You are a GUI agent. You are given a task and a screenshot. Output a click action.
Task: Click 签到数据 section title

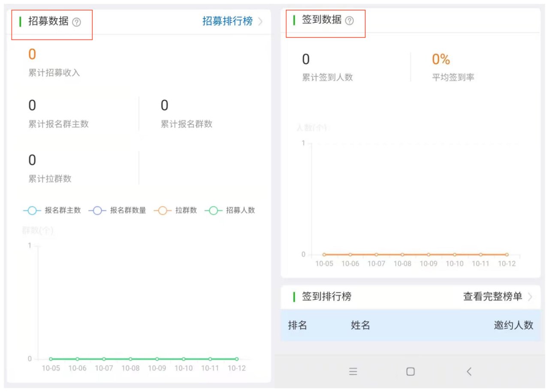322,19
